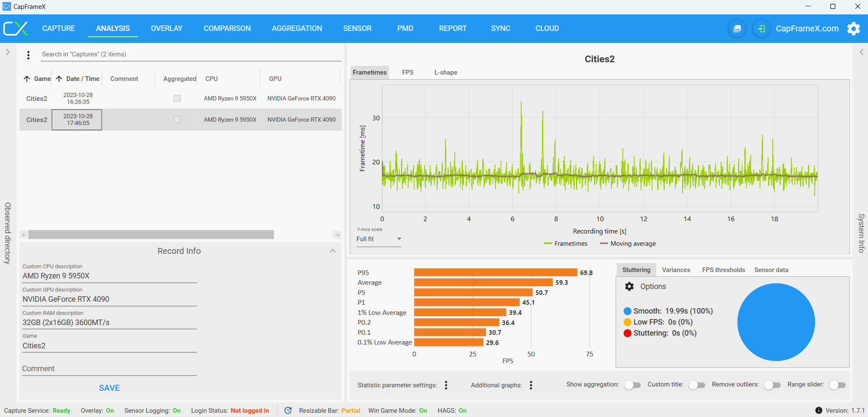
Task: Go to the SYNC tab
Action: 500,28
